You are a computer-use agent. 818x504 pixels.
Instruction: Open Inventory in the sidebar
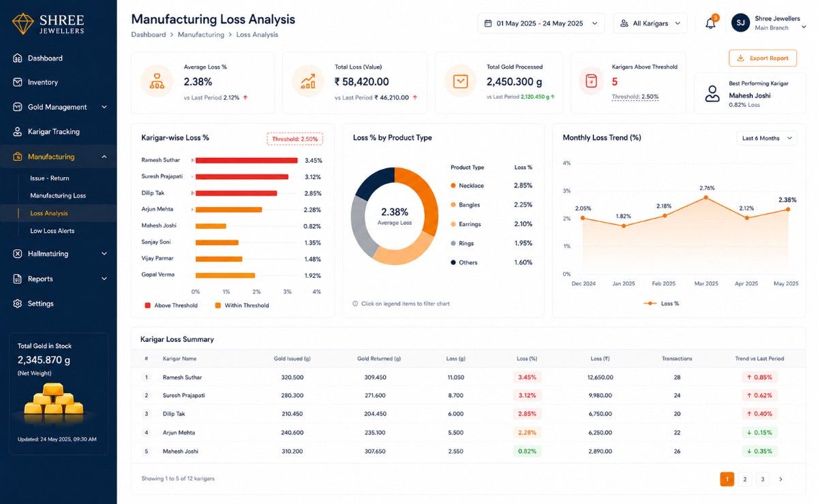42,82
